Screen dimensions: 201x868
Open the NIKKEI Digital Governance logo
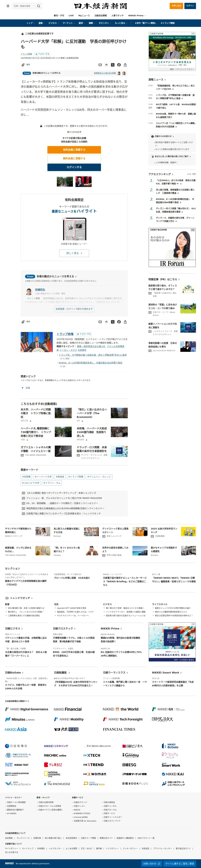(27, 709)
